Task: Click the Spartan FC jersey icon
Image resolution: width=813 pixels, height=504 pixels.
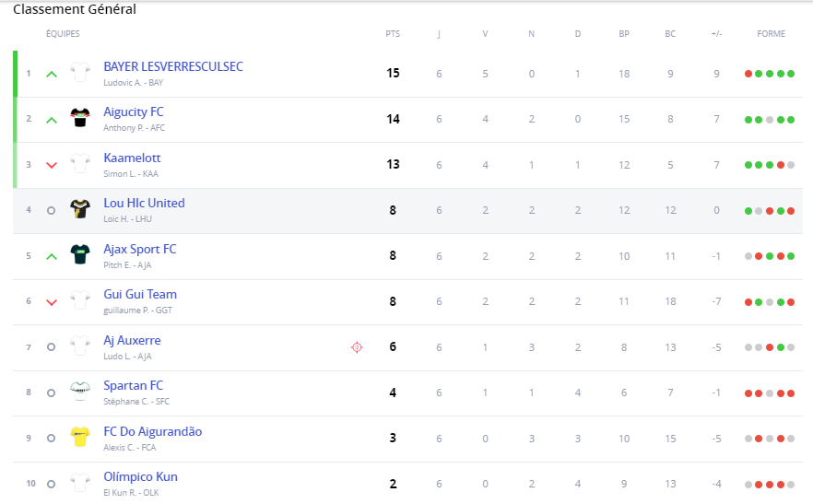Action: pos(80,392)
